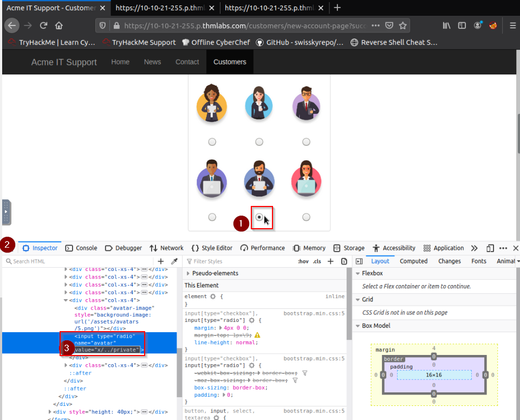Focus the Filter Styles field

pyautogui.click(x=239, y=261)
